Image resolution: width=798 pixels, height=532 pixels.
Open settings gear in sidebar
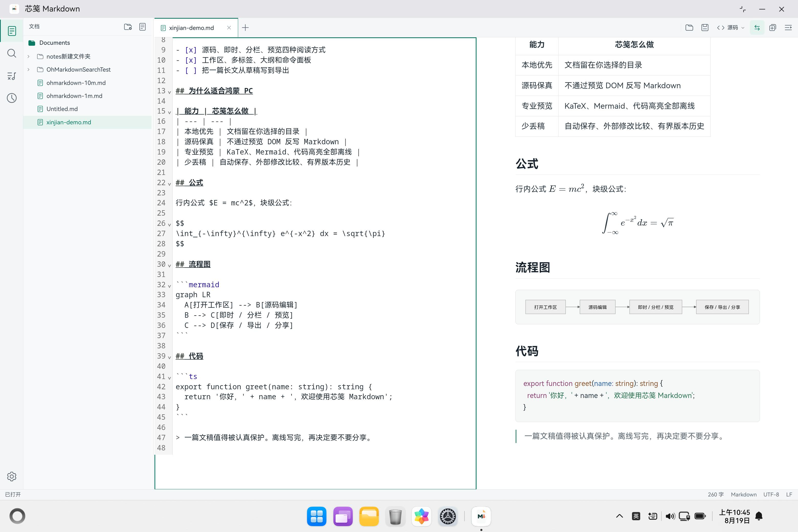(x=12, y=476)
